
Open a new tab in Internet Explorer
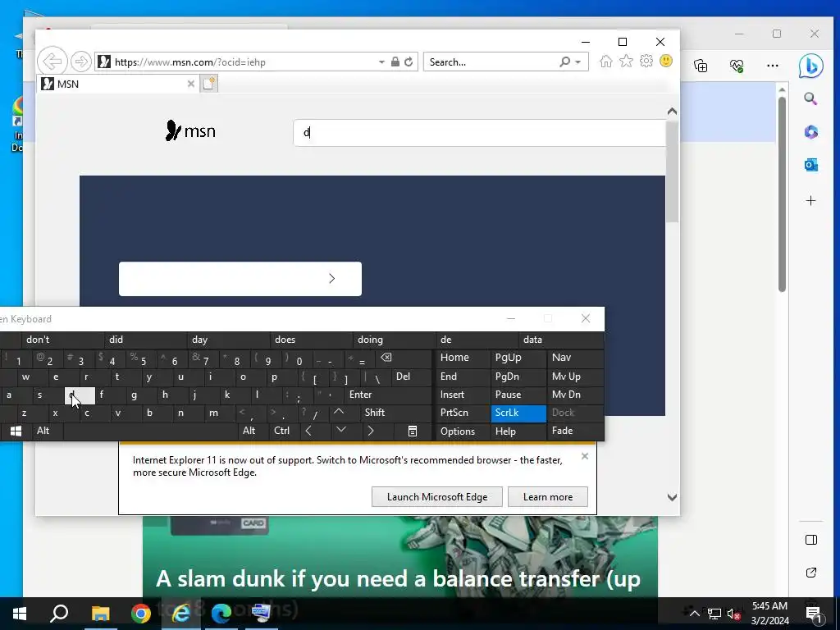point(209,84)
